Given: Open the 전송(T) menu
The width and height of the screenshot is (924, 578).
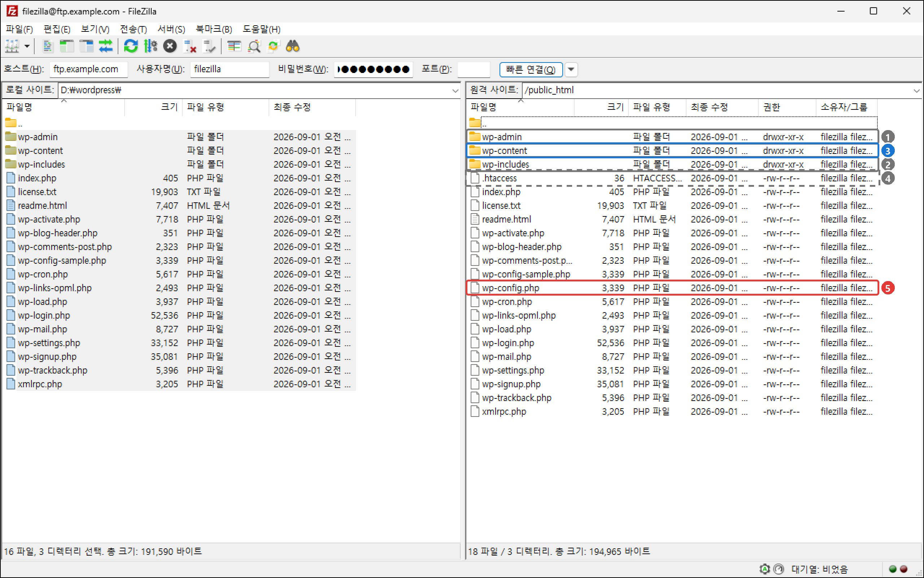Looking at the screenshot, I should point(133,29).
